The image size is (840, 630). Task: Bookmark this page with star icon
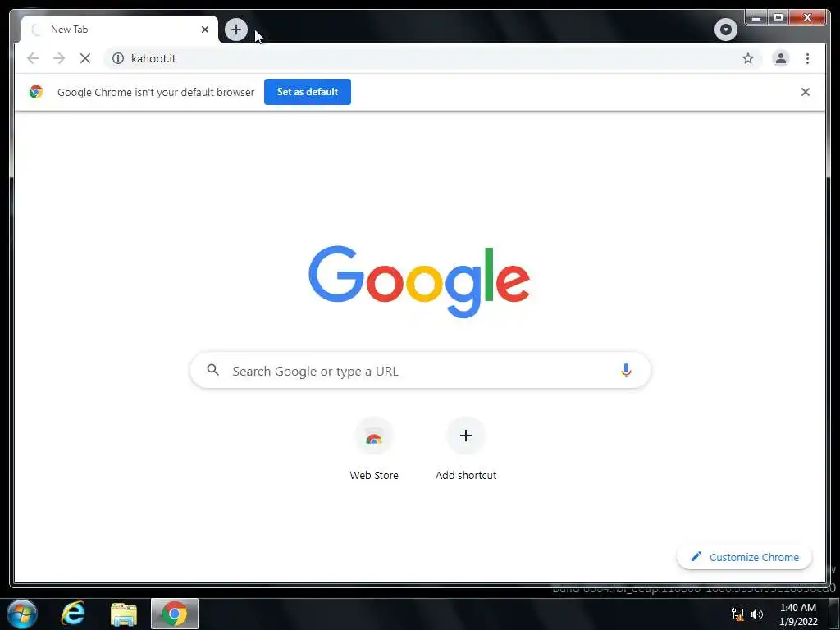748,58
